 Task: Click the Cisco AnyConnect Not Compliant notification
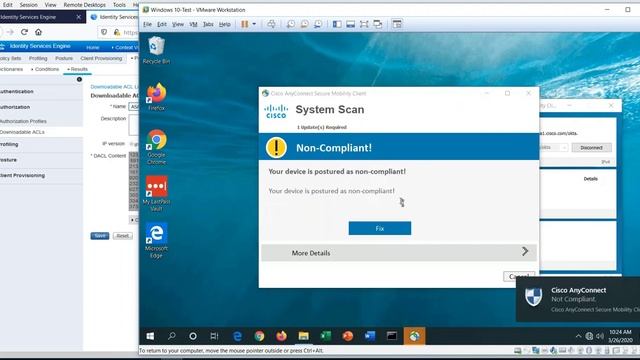578,299
